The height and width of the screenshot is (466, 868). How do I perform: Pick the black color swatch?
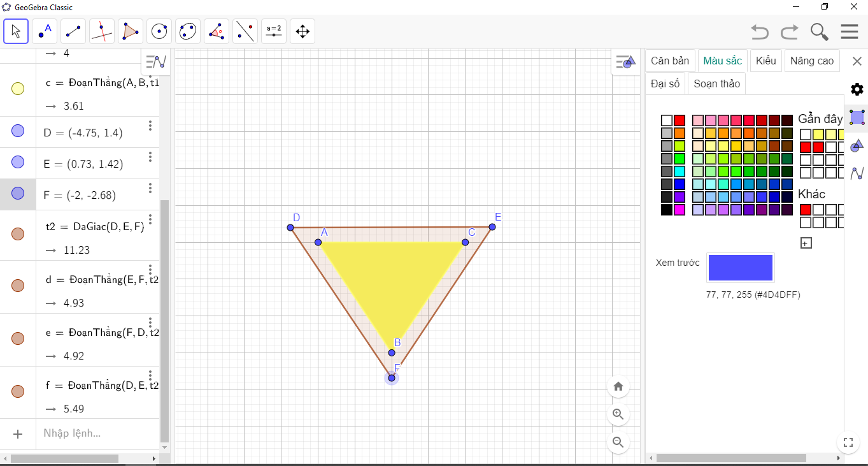pos(667,210)
